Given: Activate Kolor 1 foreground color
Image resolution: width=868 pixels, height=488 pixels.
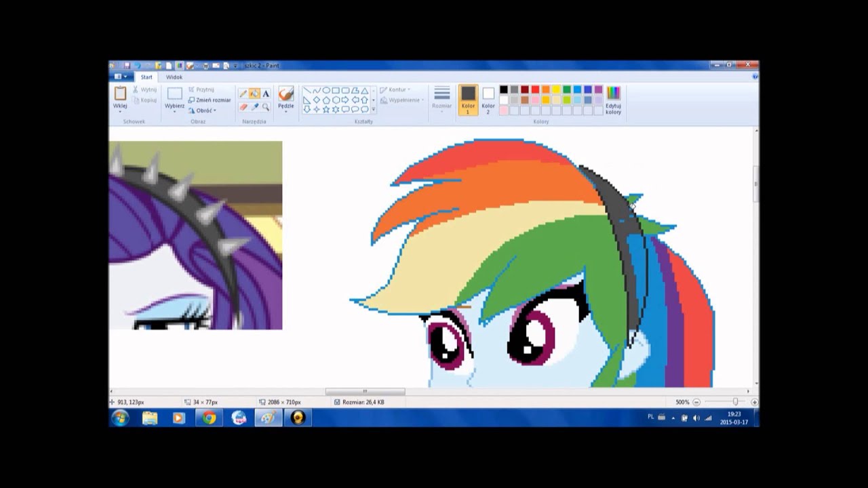Looking at the screenshot, I should point(468,100).
